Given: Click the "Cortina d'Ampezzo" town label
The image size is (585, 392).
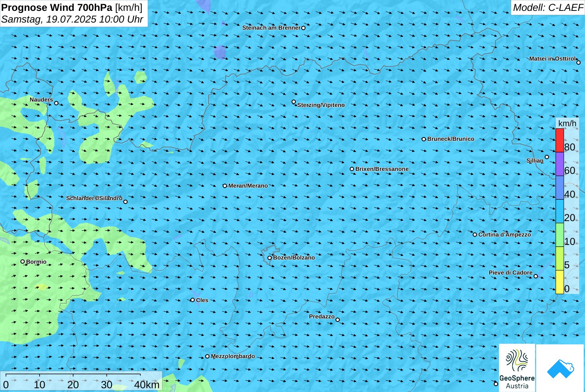Looking at the screenshot, I should coord(505,234).
